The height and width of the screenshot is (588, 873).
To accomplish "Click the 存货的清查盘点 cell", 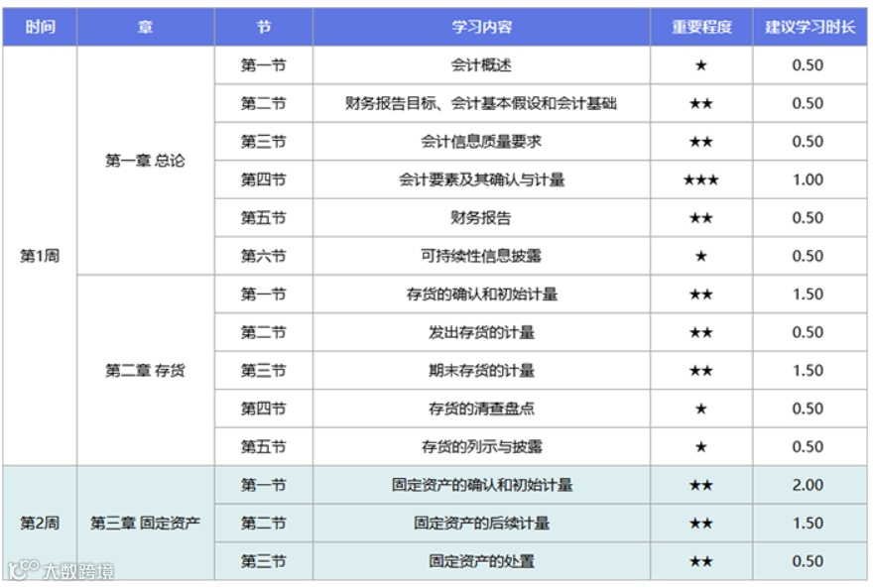I will (x=481, y=409).
